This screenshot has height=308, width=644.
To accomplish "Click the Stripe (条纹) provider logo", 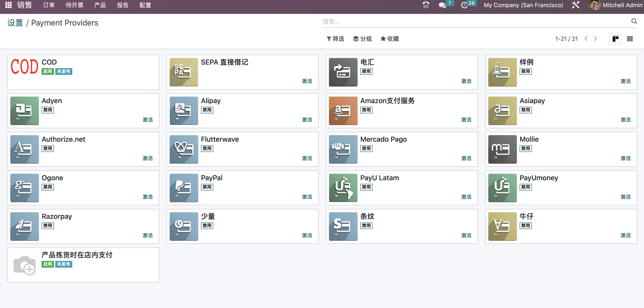I will 343,226.
